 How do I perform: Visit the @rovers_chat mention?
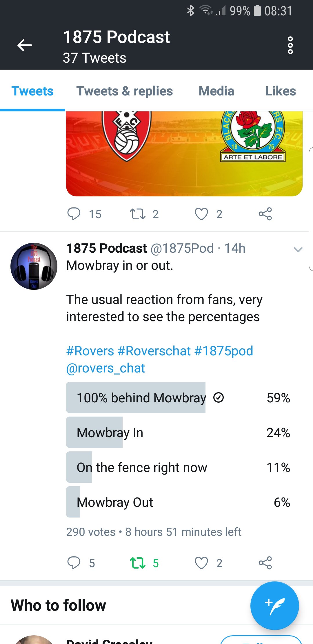coord(105,368)
